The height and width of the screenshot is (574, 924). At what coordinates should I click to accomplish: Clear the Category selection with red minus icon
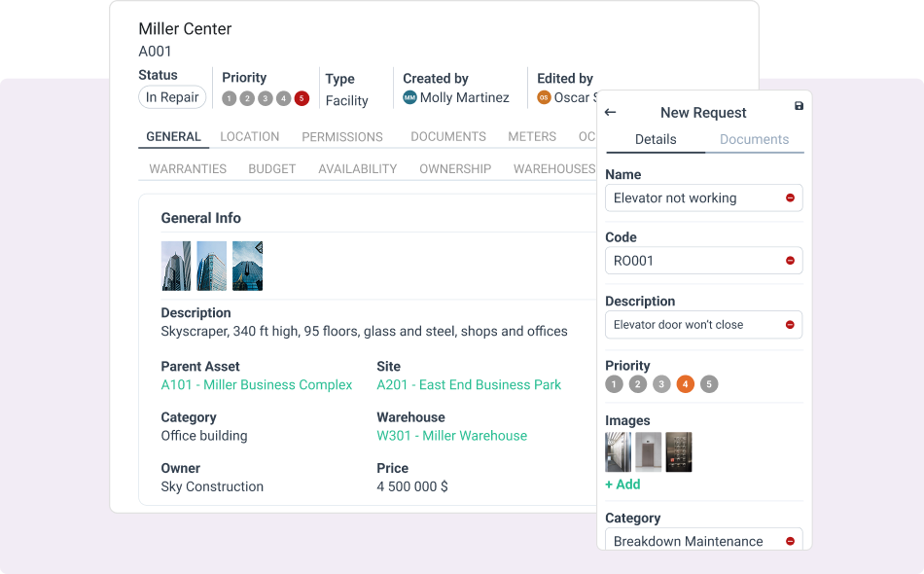pos(791,540)
